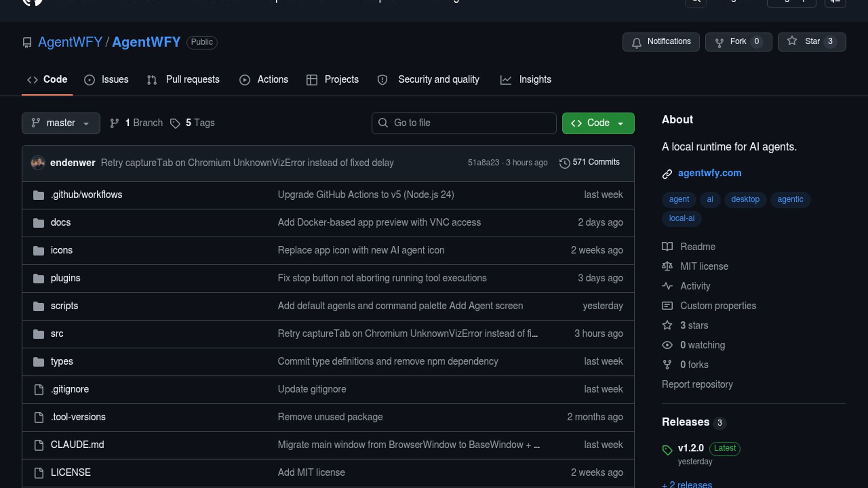
Task: Open the 0 watching watchers link
Action: [702, 345]
